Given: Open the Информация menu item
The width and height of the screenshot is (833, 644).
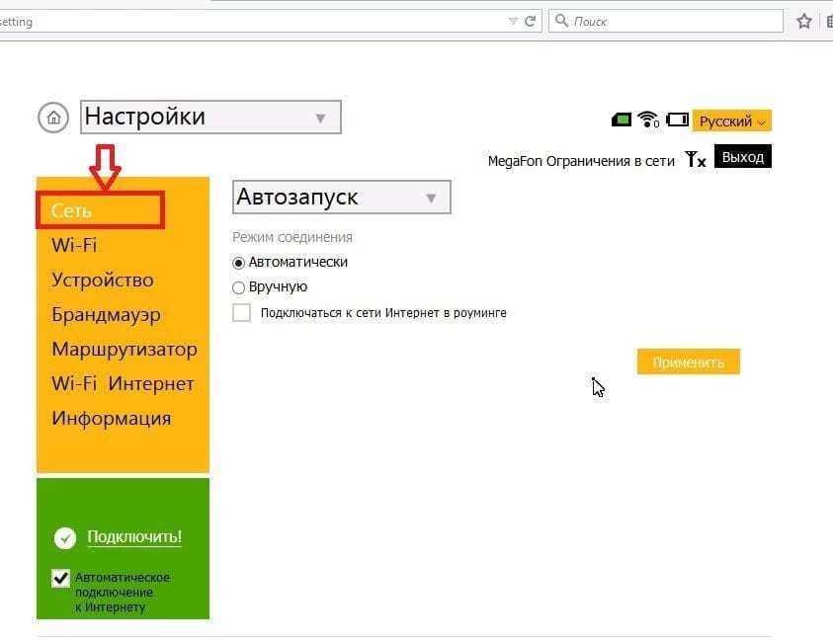Looking at the screenshot, I should [111, 419].
